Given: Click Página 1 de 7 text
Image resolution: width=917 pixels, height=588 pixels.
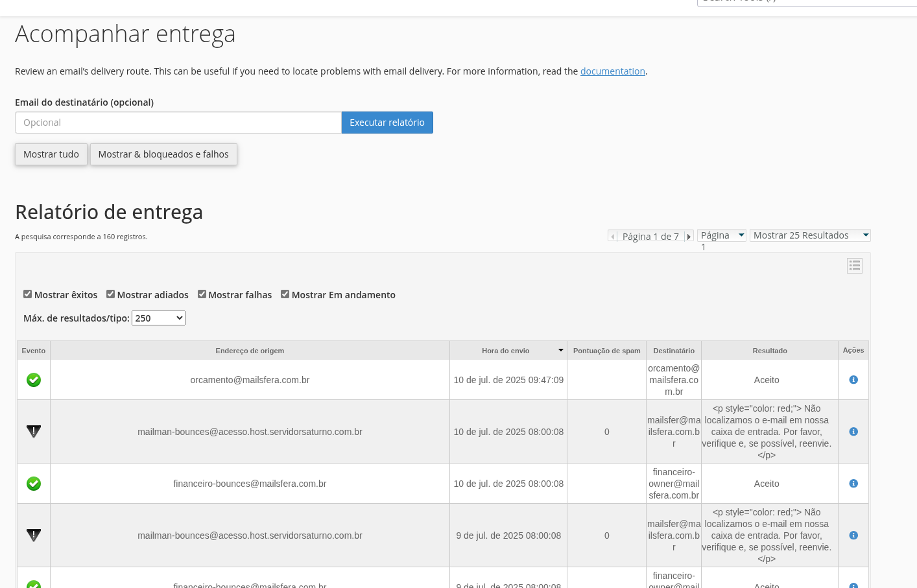Looking at the screenshot, I should point(650,237).
